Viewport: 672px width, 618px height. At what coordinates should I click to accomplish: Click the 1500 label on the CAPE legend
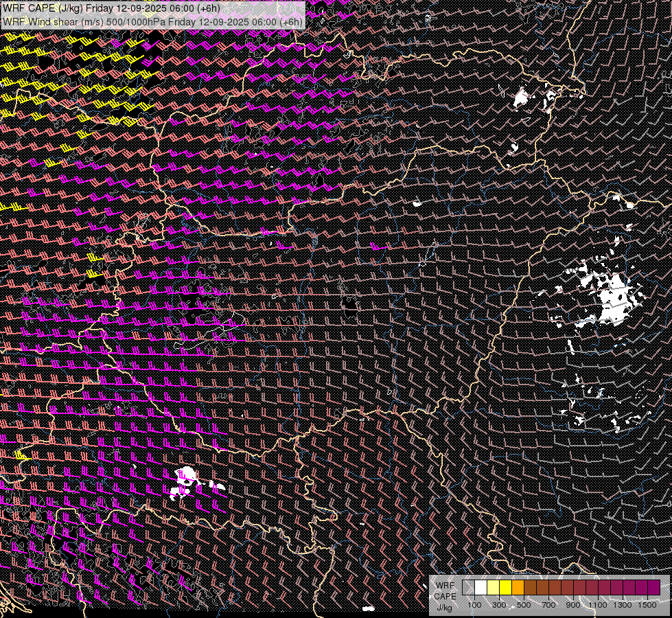[647, 605]
